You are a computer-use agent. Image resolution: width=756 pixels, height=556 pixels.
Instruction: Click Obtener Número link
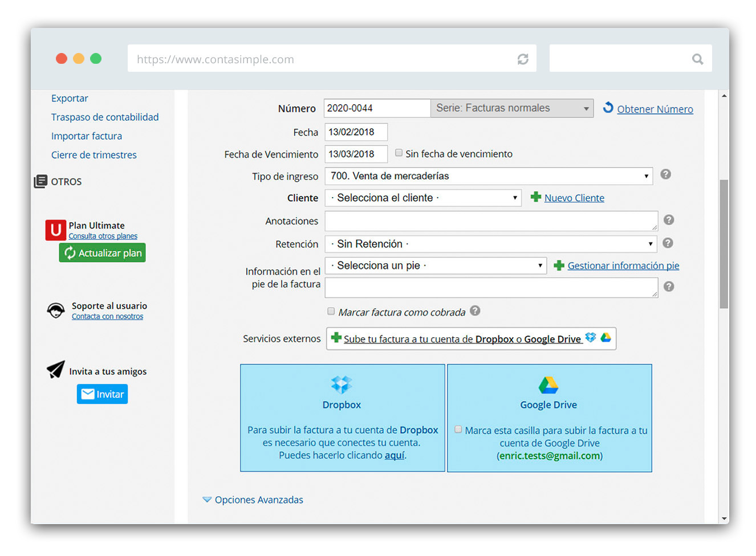(x=655, y=109)
